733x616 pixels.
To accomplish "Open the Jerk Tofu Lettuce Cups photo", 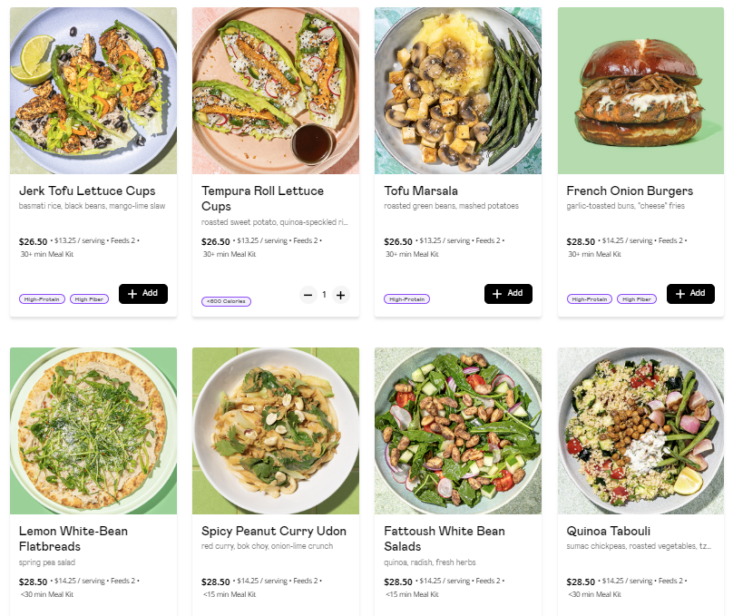I will 93,91.
